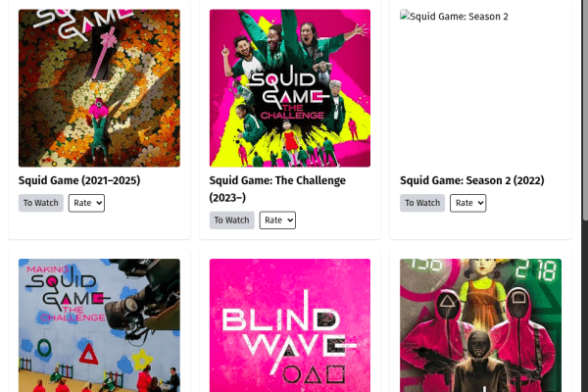The height and width of the screenshot is (392, 588).
Task: Open Squid Game (2021–2025) flower poster
Action: [99, 88]
